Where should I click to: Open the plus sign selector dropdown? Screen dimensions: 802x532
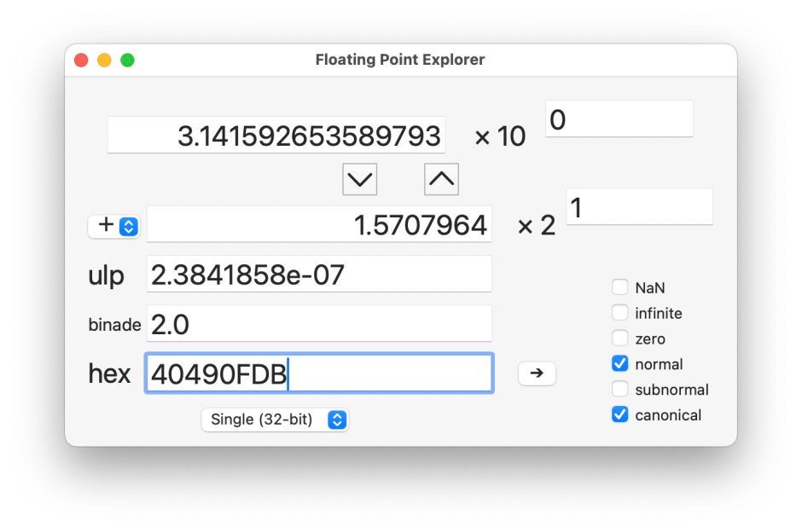(x=114, y=226)
